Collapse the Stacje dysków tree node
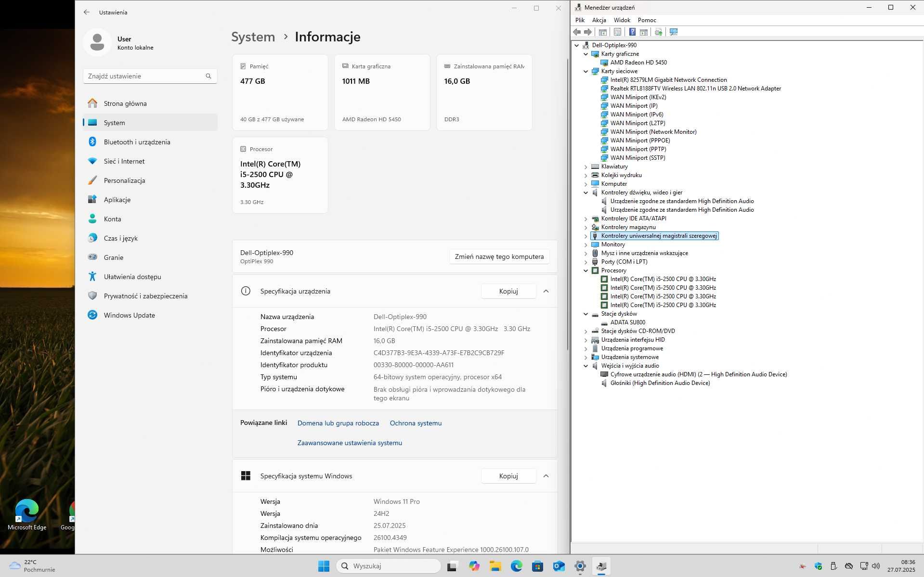Screen dimensions: 924x577 (586, 314)
